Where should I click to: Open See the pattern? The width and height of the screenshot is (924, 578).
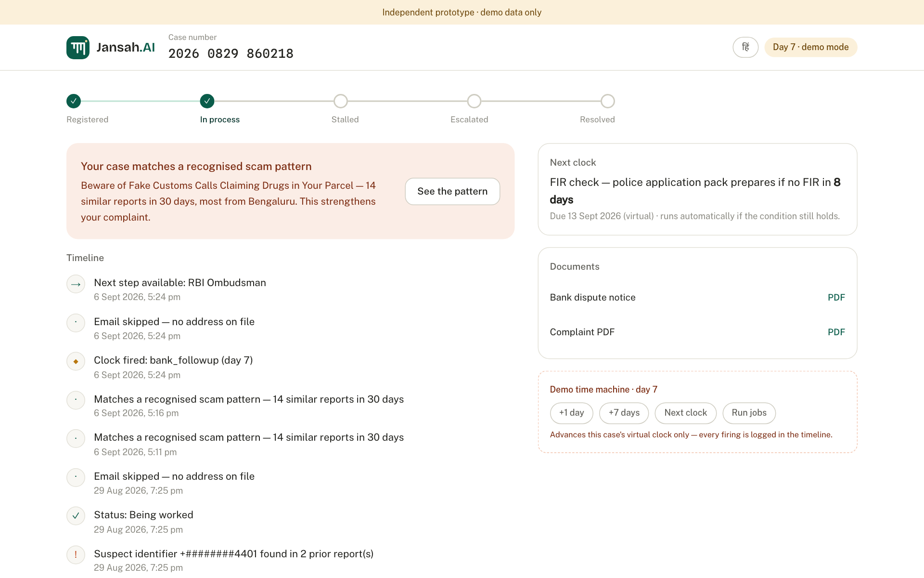[452, 191]
